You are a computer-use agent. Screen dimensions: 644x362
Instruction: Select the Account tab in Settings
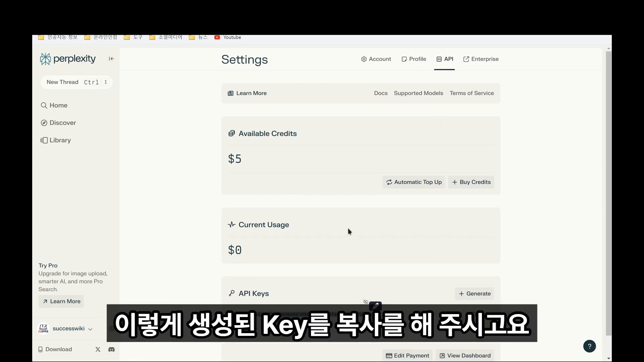coord(376,59)
